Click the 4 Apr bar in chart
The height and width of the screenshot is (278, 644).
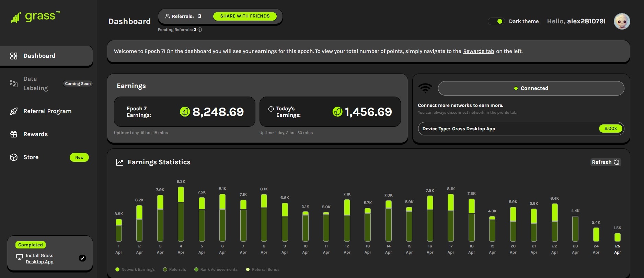[181, 214]
